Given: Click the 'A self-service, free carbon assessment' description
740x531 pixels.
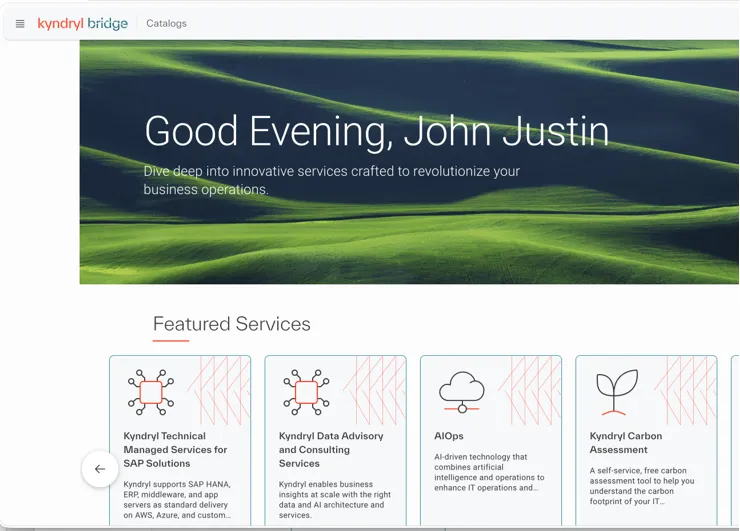Looking at the screenshot, I should click(642, 486).
